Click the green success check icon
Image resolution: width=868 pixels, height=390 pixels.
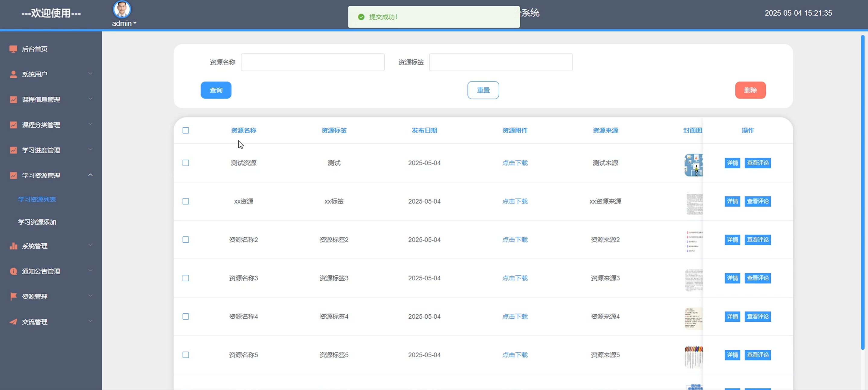click(x=361, y=17)
